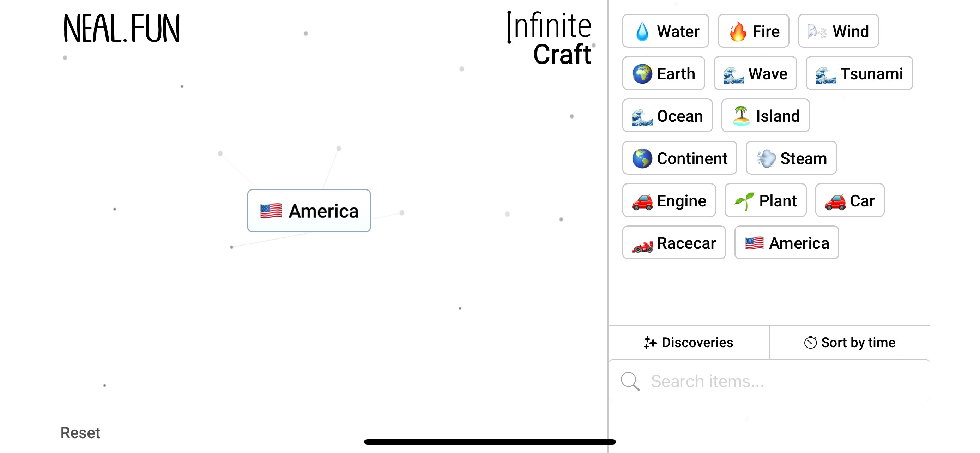Click the Racecar icon in sidebar

coord(642,243)
